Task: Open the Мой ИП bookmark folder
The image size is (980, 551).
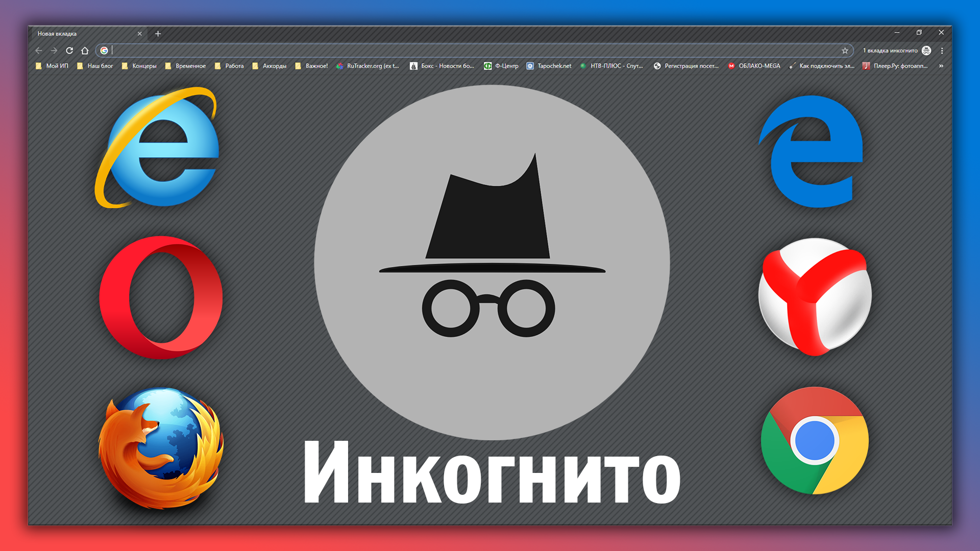Action: coord(52,66)
